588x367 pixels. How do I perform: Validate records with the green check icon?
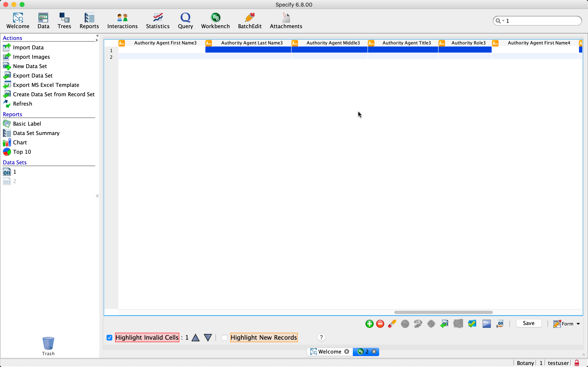(472, 324)
